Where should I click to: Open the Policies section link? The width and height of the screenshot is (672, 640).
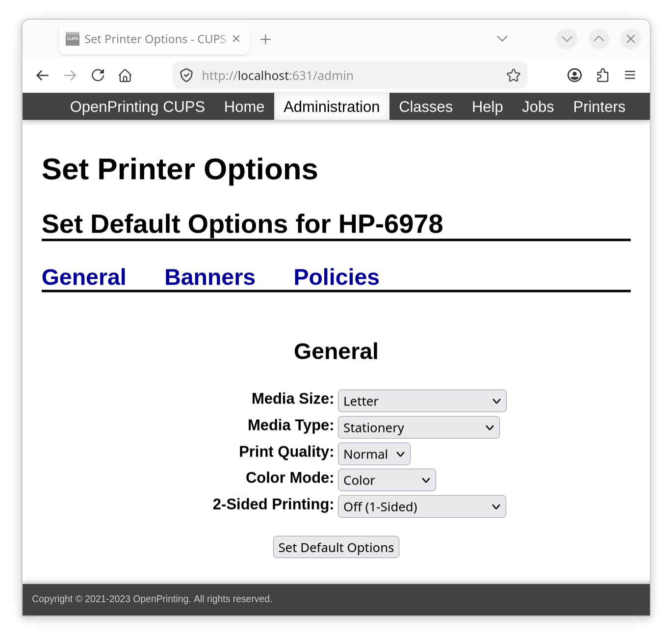[x=336, y=276]
